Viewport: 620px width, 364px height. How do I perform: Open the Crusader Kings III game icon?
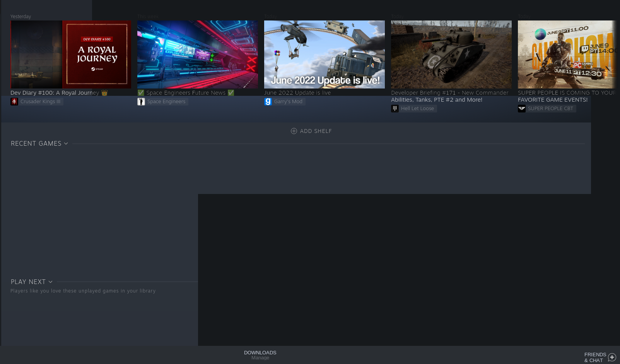pos(14,102)
